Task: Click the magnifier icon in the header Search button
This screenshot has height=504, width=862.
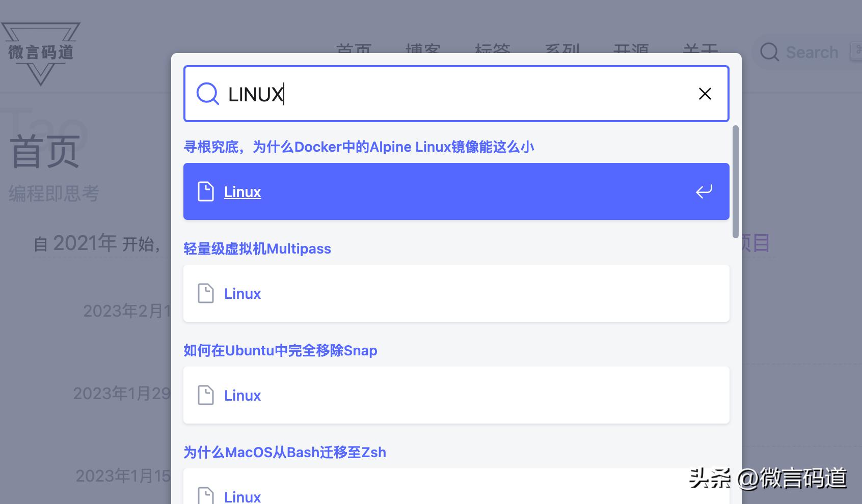Action: [769, 52]
